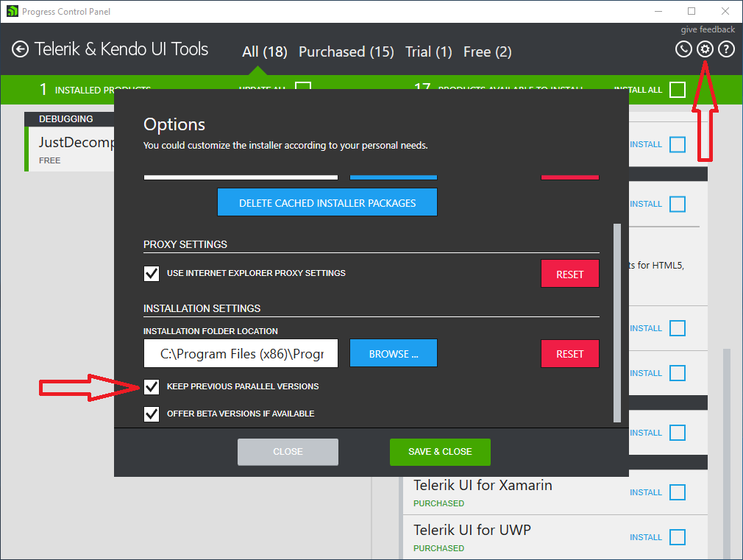Click INSTALL link for Telerik UI for Xamarin

point(645,492)
